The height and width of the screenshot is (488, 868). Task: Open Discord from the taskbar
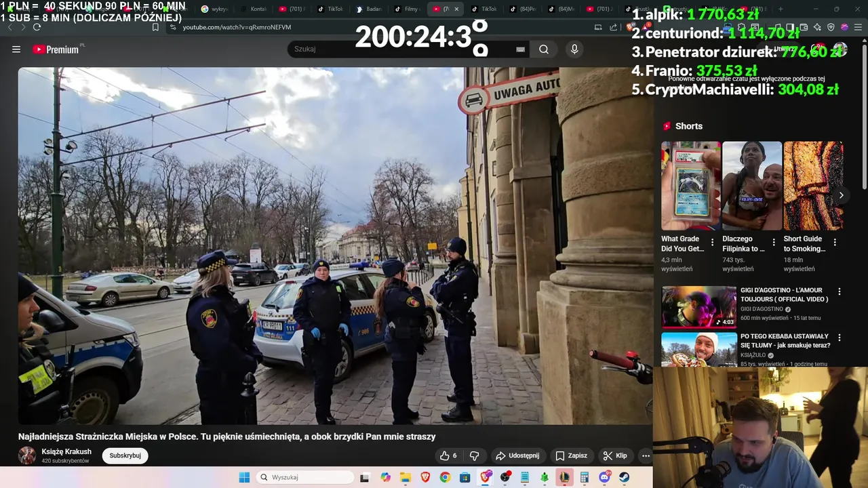pos(605,477)
